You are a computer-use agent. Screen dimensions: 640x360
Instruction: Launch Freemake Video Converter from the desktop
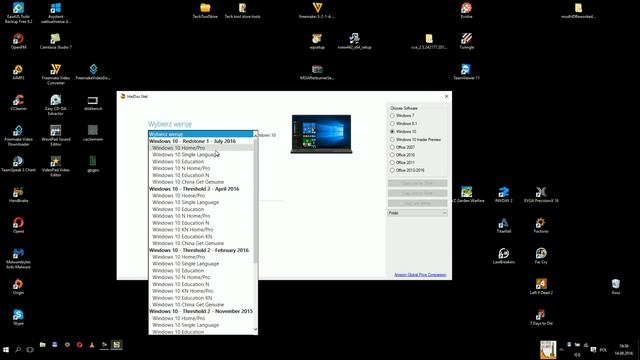click(56, 74)
